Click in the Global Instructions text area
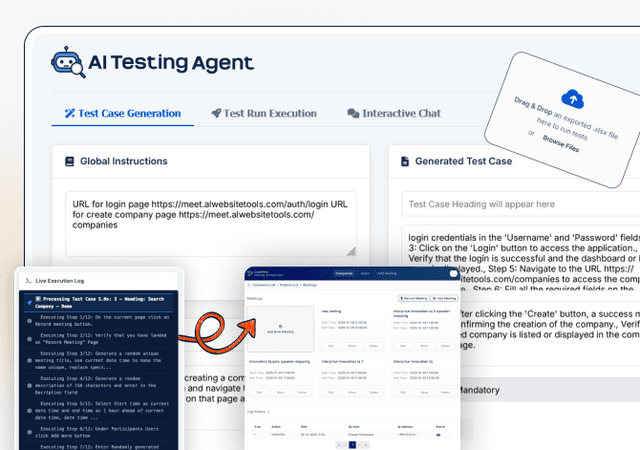Image resolution: width=640 pixels, height=450 pixels. [211, 224]
